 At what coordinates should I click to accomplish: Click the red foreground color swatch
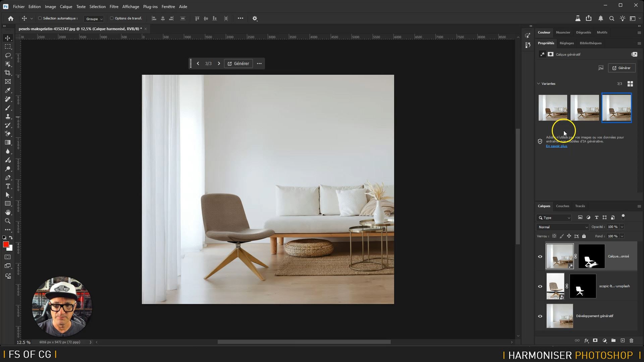coord(6,245)
